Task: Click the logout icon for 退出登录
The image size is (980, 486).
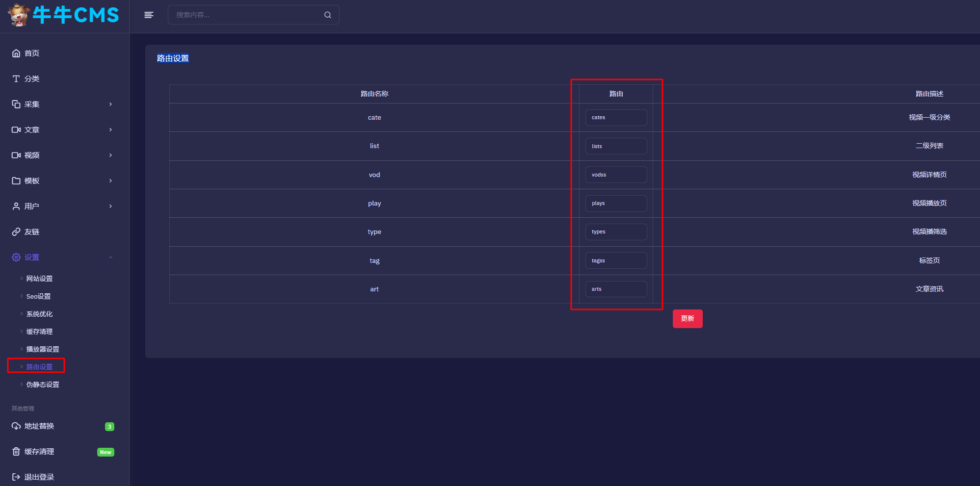Action: tap(16, 477)
